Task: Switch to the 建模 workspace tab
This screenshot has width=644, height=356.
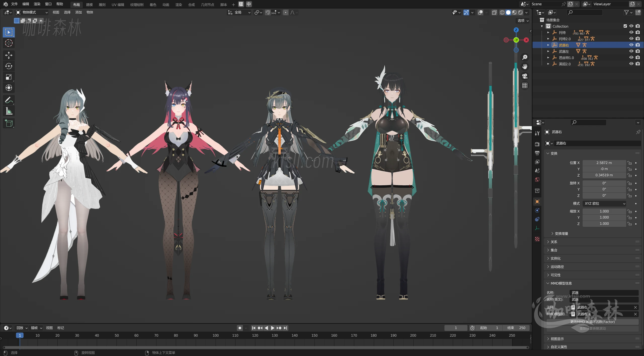Action: [x=89, y=5]
